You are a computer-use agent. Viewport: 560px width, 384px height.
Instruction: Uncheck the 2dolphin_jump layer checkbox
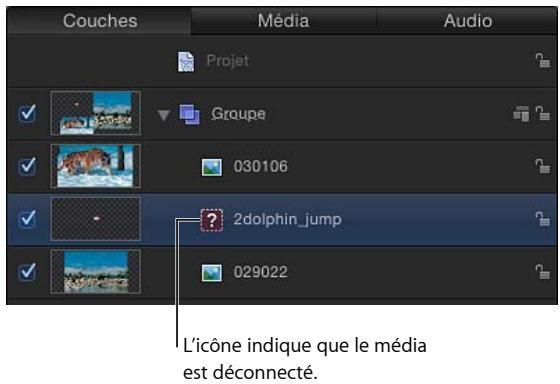pyautogui.click(x=27, y=219)
